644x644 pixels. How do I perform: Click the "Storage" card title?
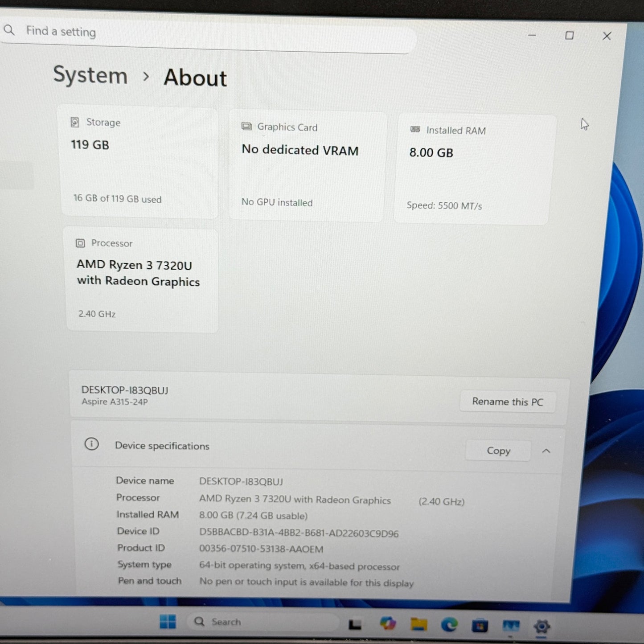103,123
